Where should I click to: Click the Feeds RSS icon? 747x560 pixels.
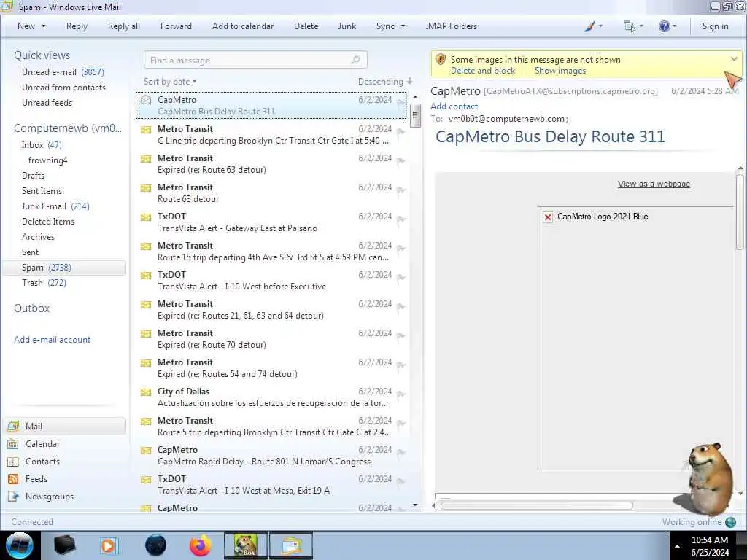[13, 479]
